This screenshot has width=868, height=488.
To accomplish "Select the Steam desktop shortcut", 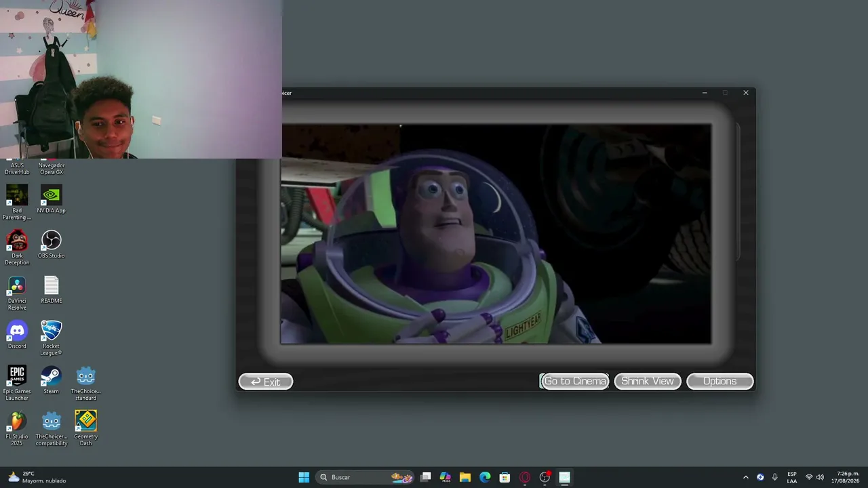I will 52,380.
